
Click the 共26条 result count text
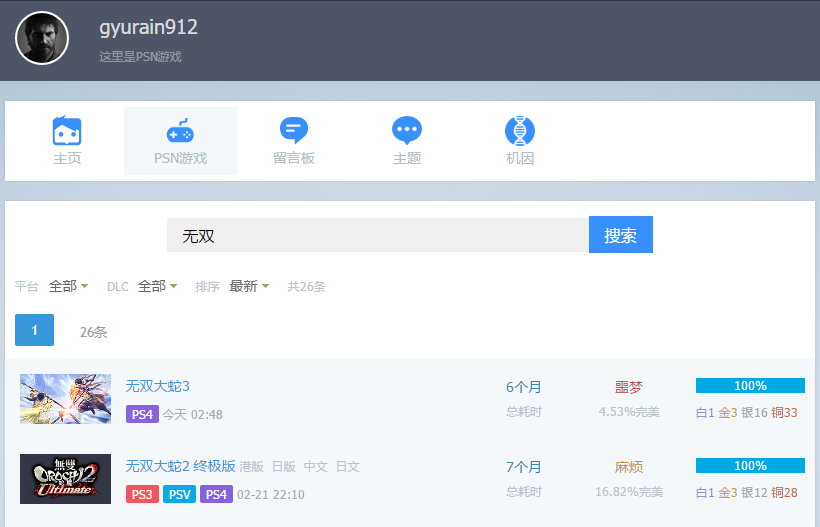[306, 287]
